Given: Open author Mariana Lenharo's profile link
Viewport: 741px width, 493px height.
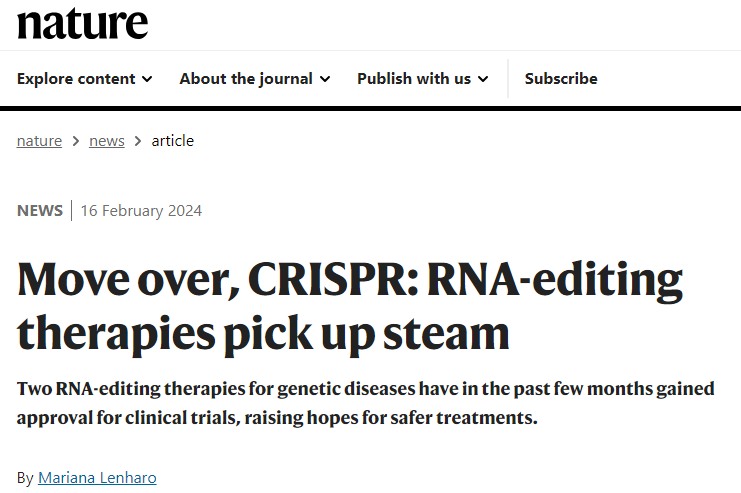Looking at the screenshot, I should 97,478.
